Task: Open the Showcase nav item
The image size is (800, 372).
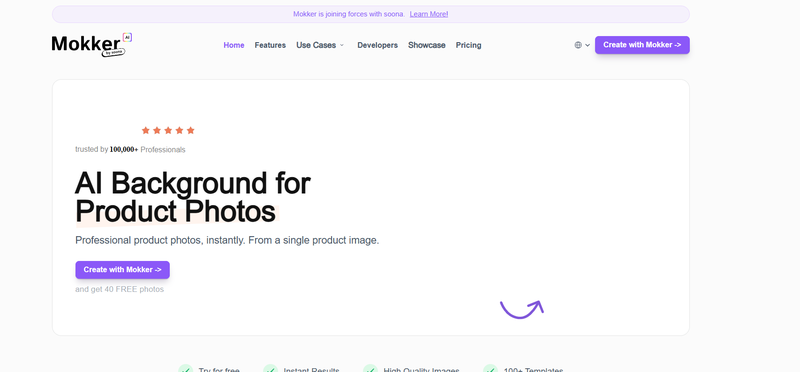Action: coord(427,45)
